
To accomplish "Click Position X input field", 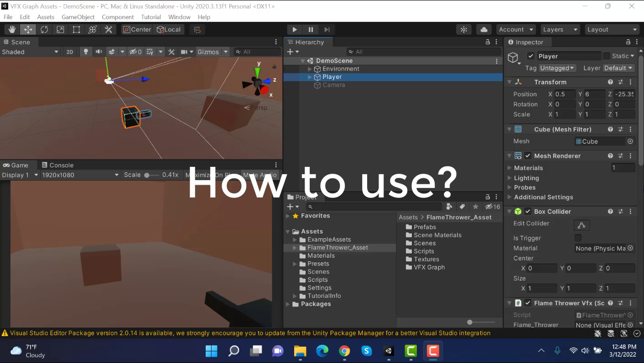I will pos(564,94).
